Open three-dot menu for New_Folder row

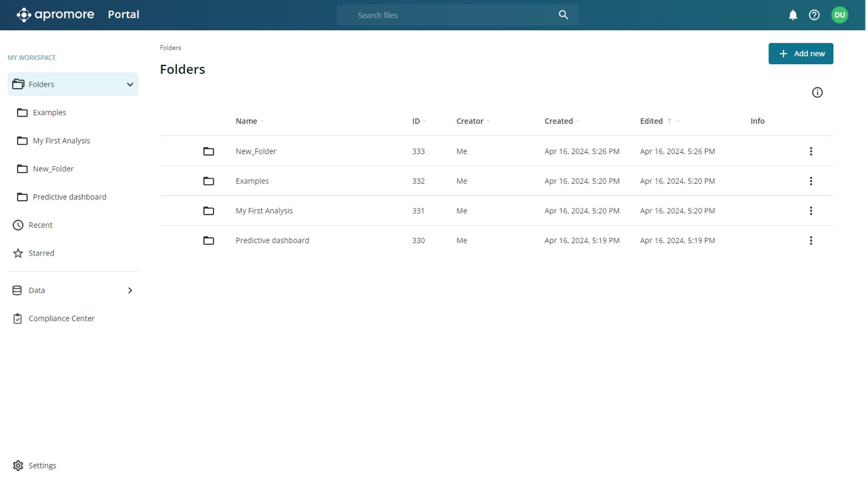point(811,151)
